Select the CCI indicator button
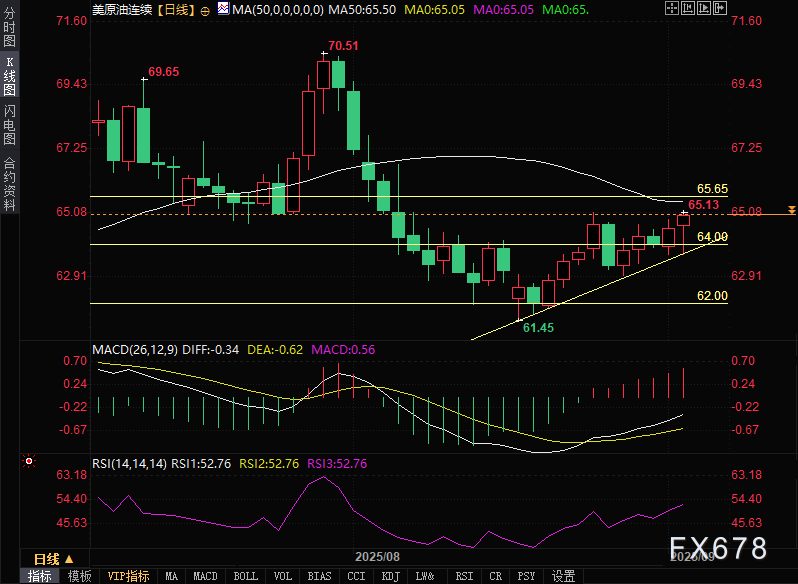This screenshot has height=584, width=798. click(356, 576)
